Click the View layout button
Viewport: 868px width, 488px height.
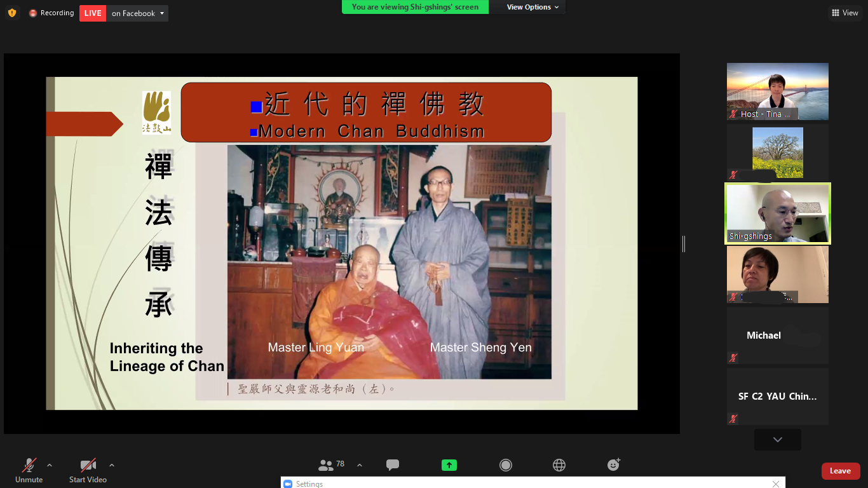point(845,13)
